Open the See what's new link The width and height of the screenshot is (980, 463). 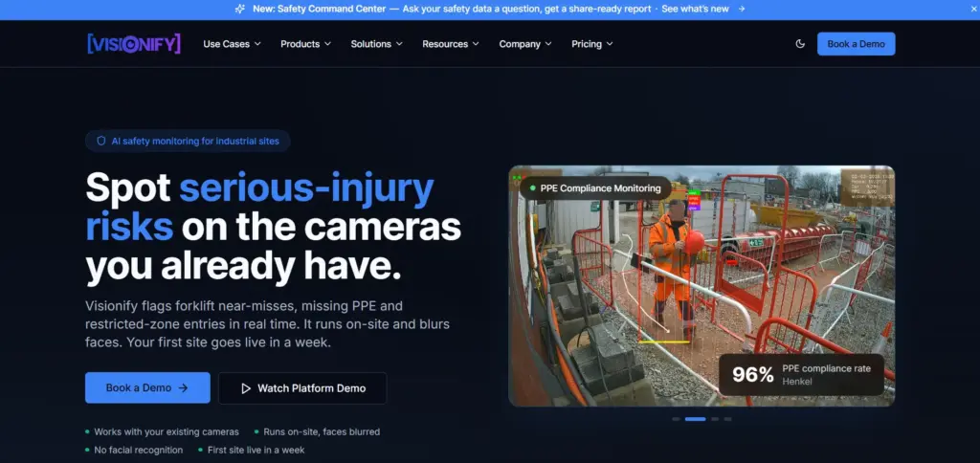[695, 9]
